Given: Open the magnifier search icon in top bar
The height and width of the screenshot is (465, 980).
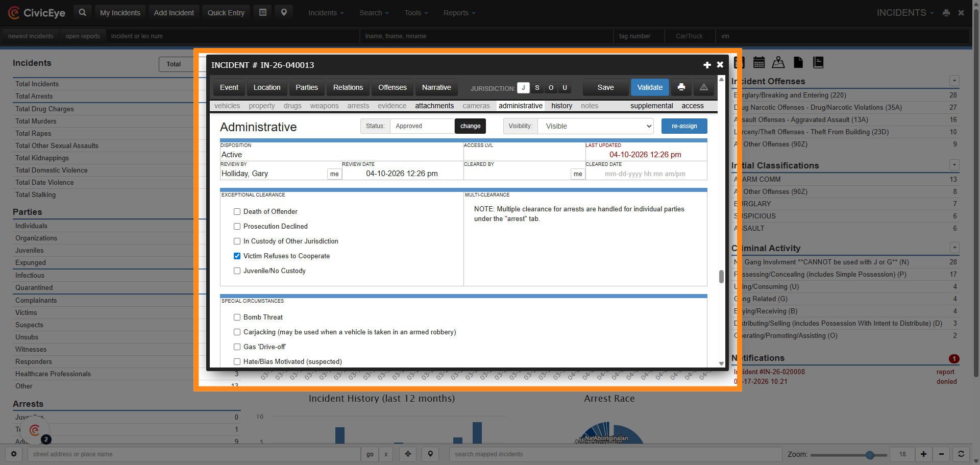Looking at the screenshot, I should pyautogui.click(x=82, y=12).
